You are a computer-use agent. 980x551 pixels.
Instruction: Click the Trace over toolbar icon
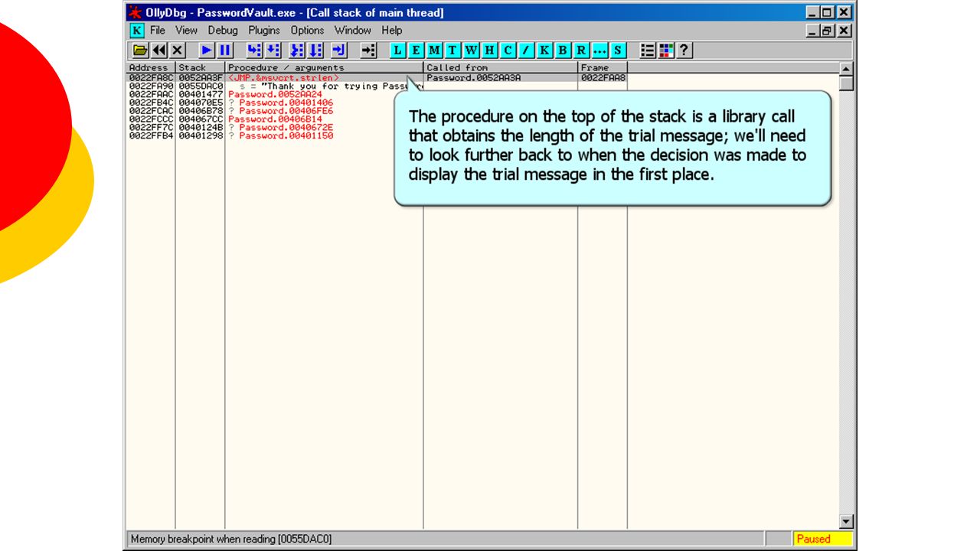click(x=316, y=51)
